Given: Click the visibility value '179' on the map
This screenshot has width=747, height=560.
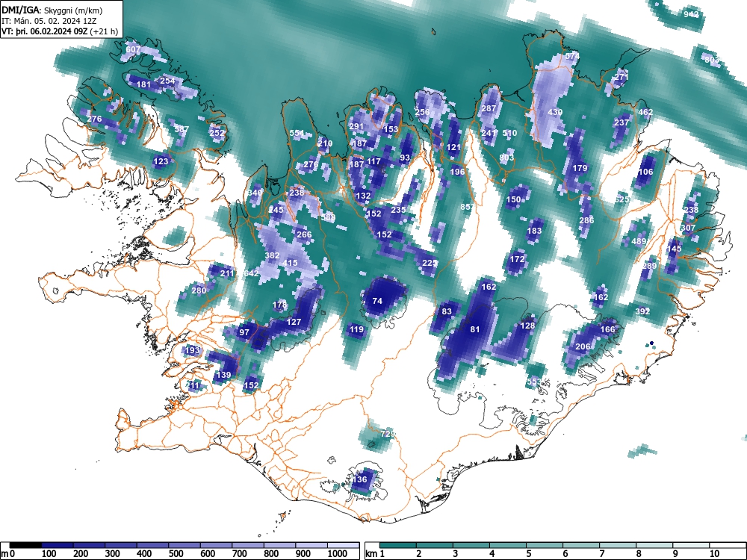Looking at the screenshot, I should point(580,168).
